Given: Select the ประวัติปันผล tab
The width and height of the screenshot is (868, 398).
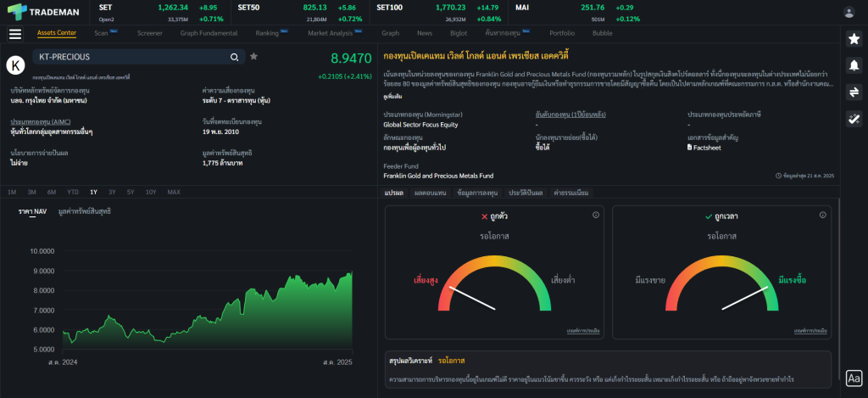Looking at the screenshot, I should (x=526, y=193).
